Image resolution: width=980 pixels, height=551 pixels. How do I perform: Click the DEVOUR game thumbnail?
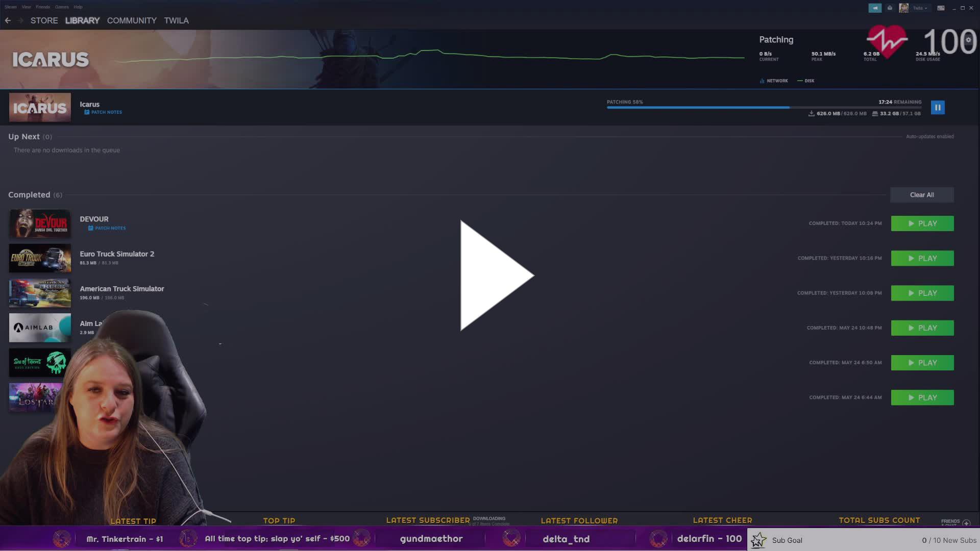coord(40,223)
